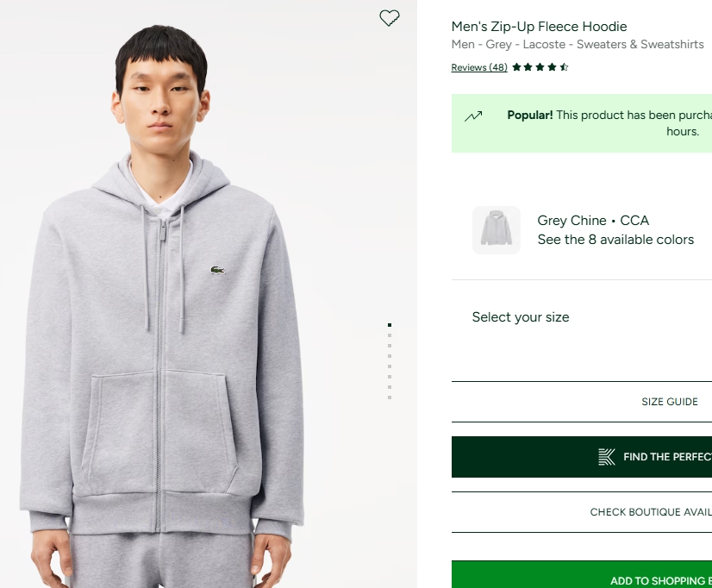Select the third image gallery dot
The height and width of the screenshot is (588, 712).
pos(390,346)
